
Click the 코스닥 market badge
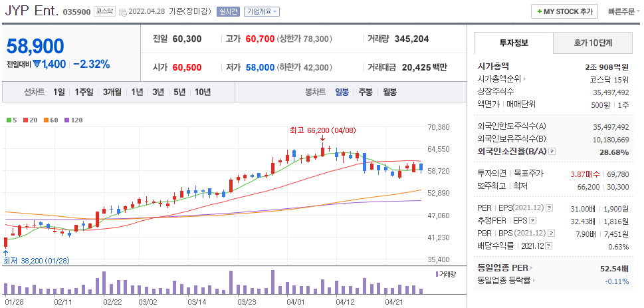coord(105,11)
